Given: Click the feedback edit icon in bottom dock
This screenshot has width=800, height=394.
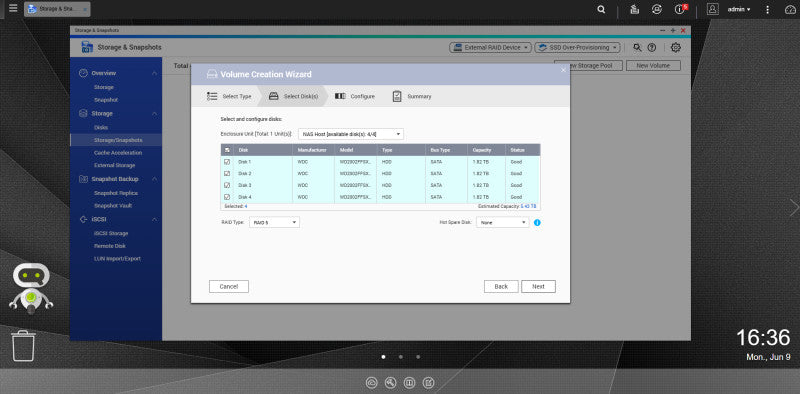Looking at the screenshot, I should click(x=429, y=382).
